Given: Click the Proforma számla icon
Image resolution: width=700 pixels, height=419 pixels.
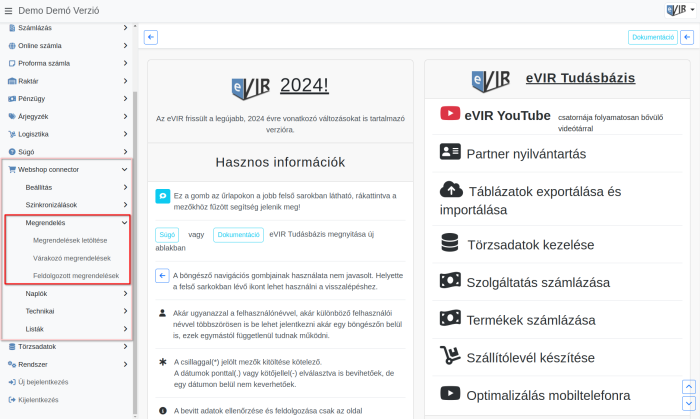Looking at the screenshot, I should (x=12, y=63).
